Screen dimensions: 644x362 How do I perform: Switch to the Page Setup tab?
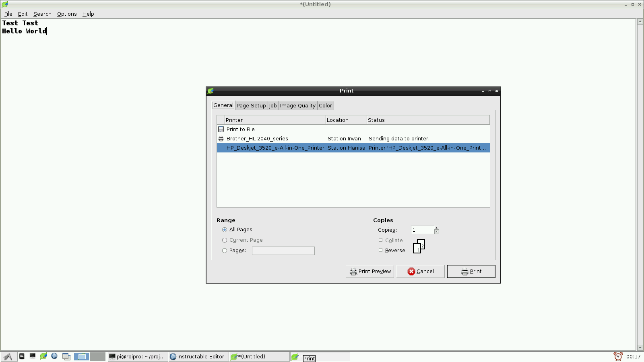(x=251, y=105)
